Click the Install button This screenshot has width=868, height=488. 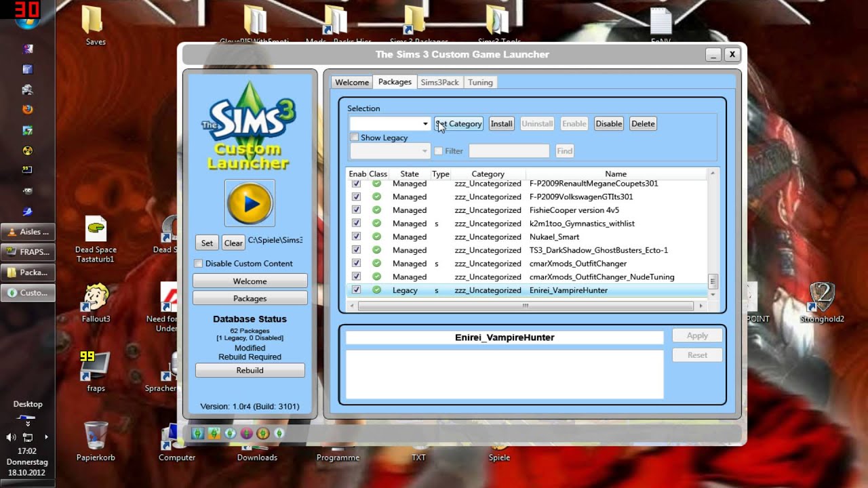coord(501,123)
